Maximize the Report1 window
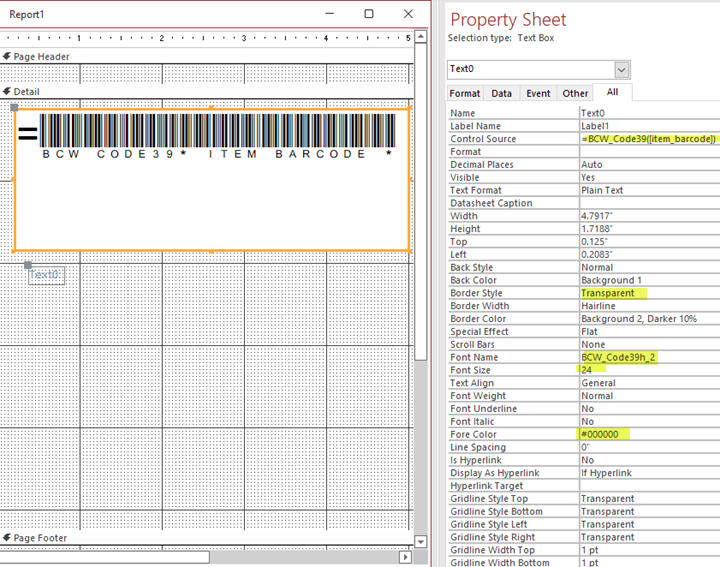The image size is (720, 567). pos(369,14)
